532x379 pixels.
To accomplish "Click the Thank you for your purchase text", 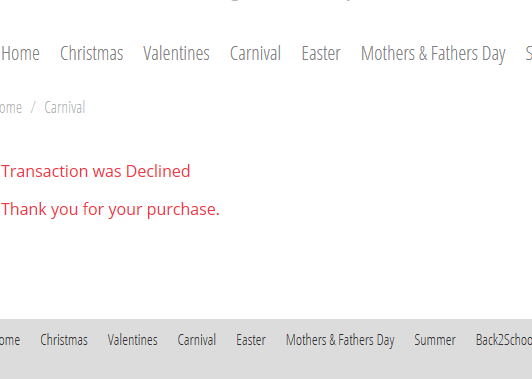I will pyautogui.click(x=110, y=209).
